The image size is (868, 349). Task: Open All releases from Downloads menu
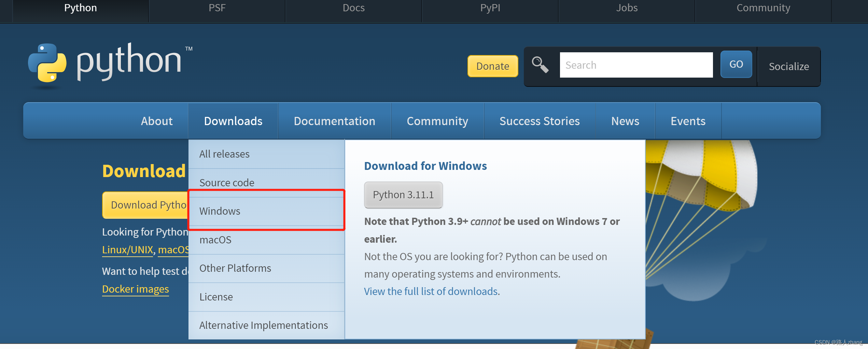(x=224, y=154)
